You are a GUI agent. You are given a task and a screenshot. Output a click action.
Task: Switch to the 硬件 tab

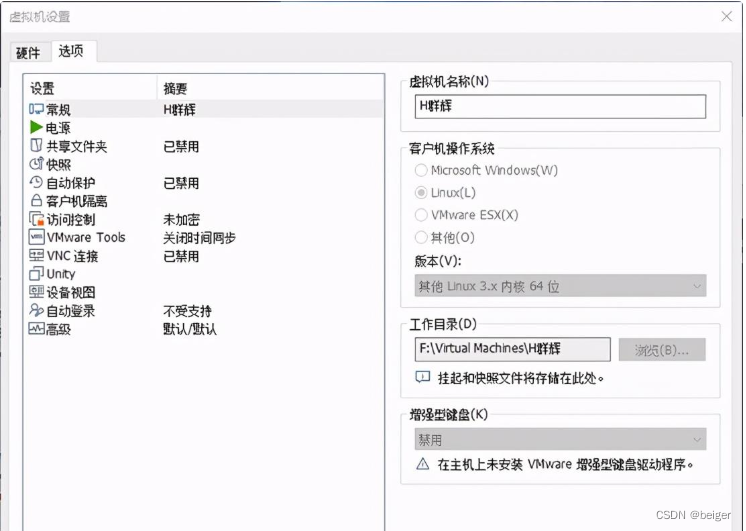pyautogui.click(x=28, y=52)
